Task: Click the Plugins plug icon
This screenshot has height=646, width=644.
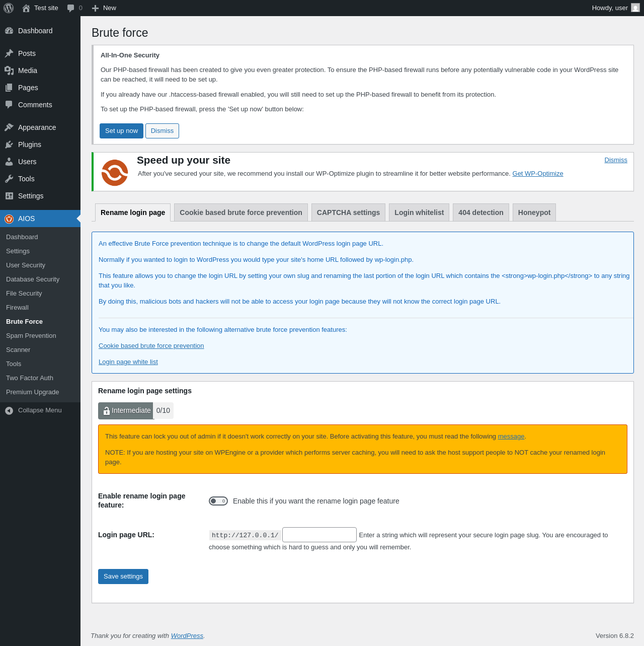Action: coord(9,145)
